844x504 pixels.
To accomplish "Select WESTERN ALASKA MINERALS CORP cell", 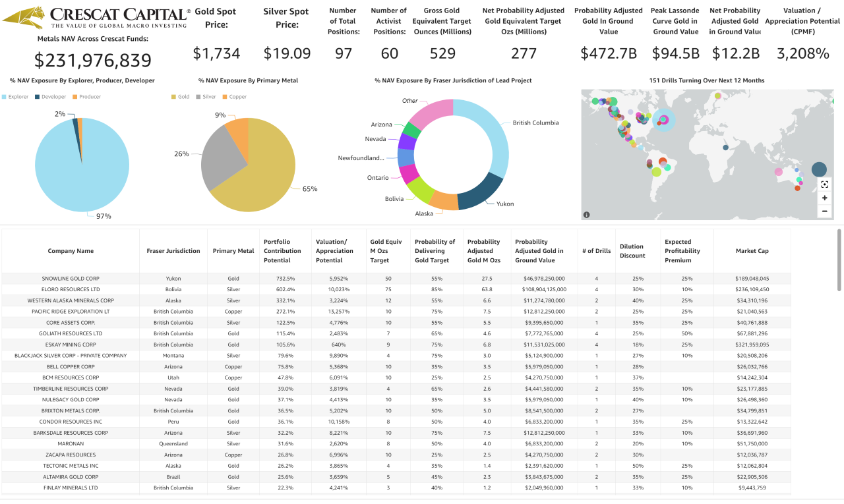I will click(71, 300).
